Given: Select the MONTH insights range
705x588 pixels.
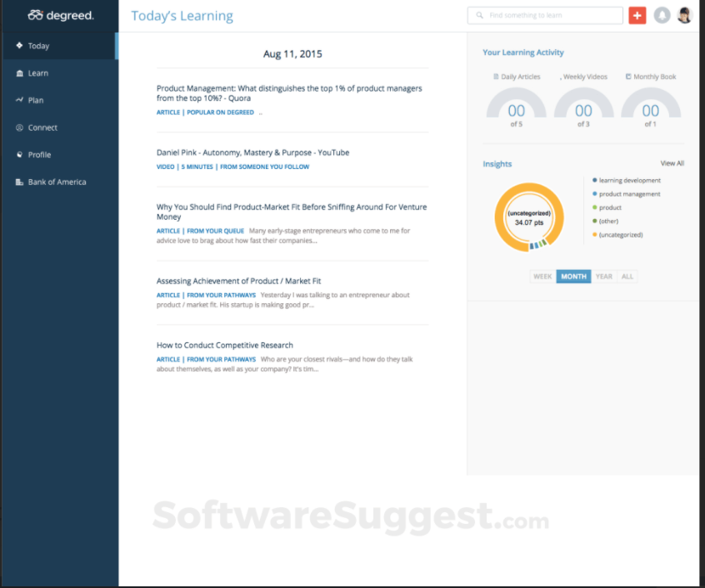Looking at the screenshot, I should [x=573, y=277].
